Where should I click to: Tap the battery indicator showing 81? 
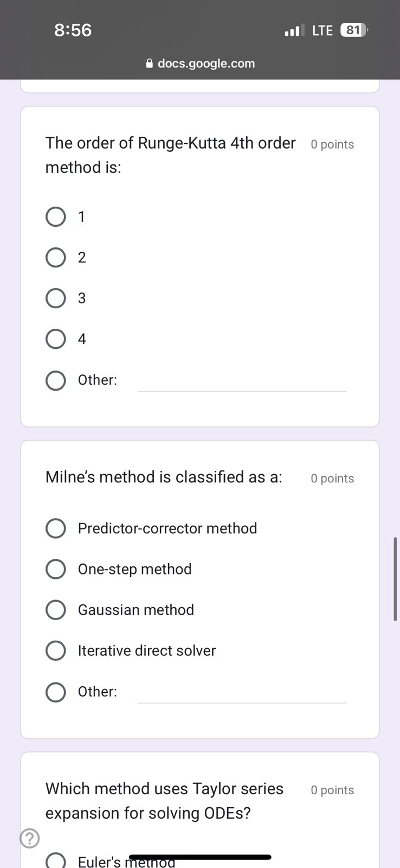[353, 30]
